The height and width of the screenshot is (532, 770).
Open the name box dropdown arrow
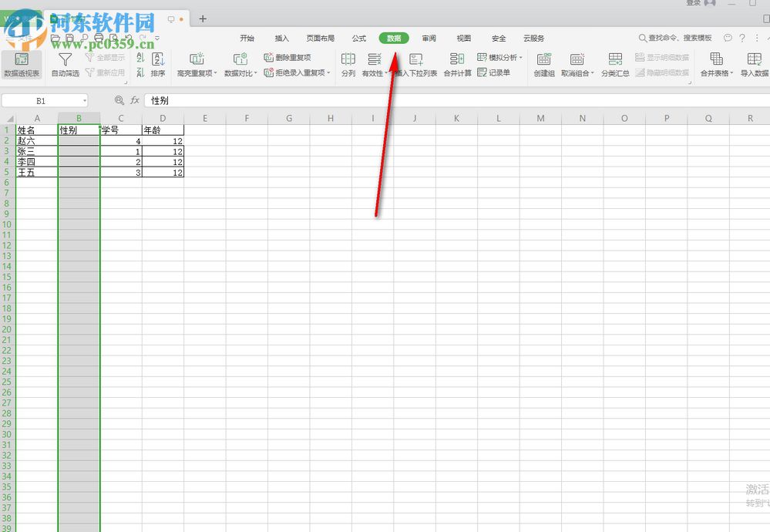tap(85, 101)
